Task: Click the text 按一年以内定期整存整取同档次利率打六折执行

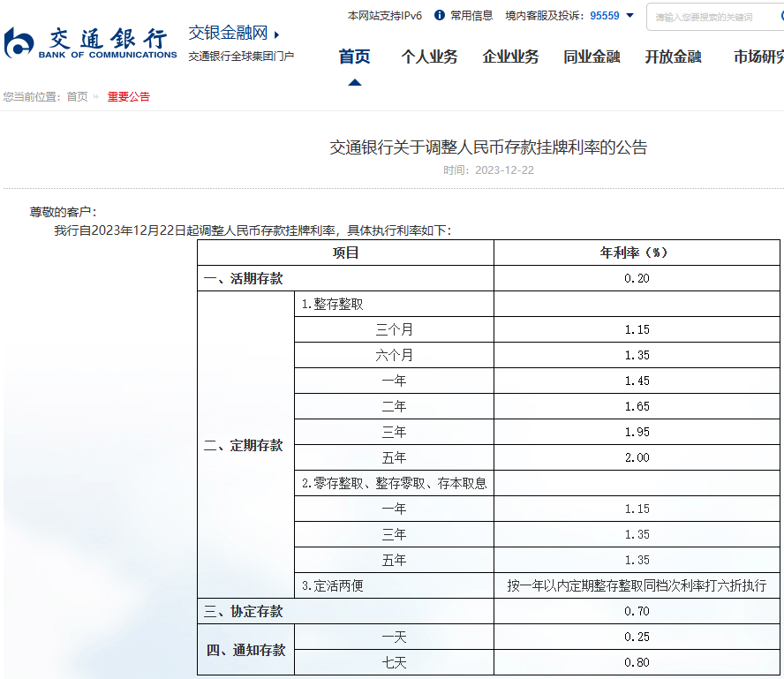Action: [637, 585]
